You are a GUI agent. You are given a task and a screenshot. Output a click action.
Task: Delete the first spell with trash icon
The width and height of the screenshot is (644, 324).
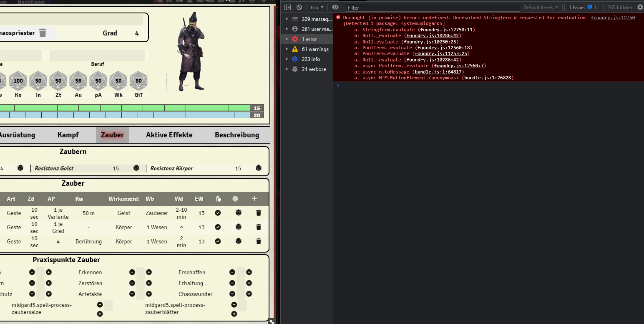click(x=258, y=213)
